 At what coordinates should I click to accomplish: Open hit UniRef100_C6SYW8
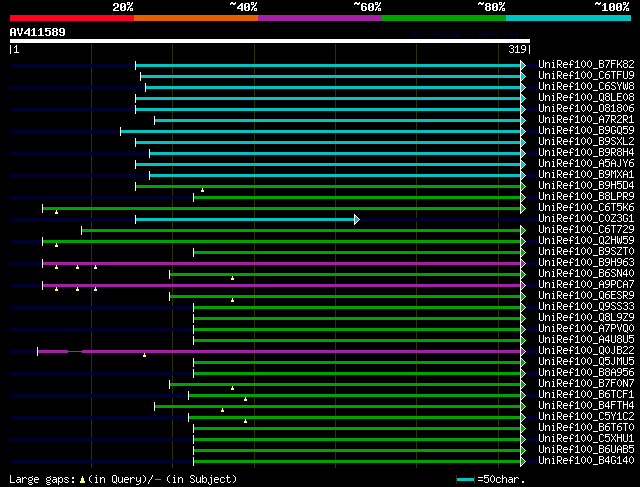(586, 87)
